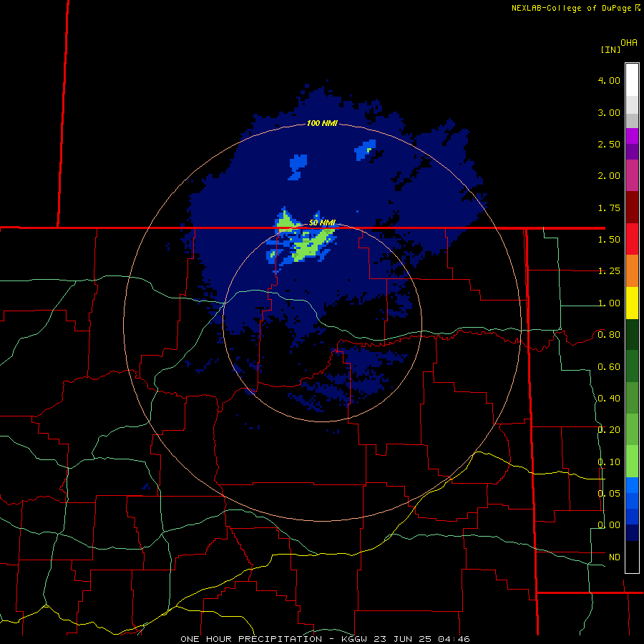Pick the lime green swatch beside 0.10

632,462
